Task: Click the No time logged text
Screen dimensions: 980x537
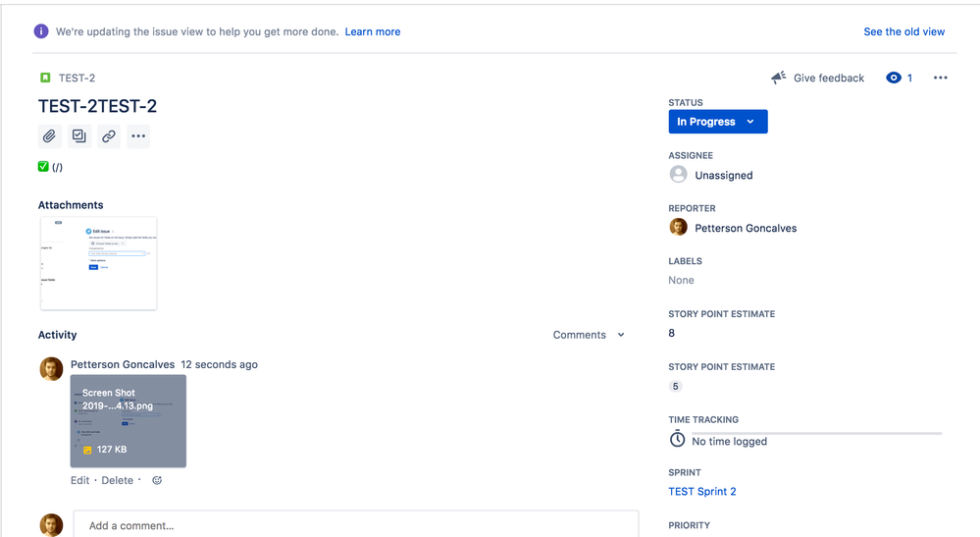Action: pyautogui.click(x=730, y=442)
